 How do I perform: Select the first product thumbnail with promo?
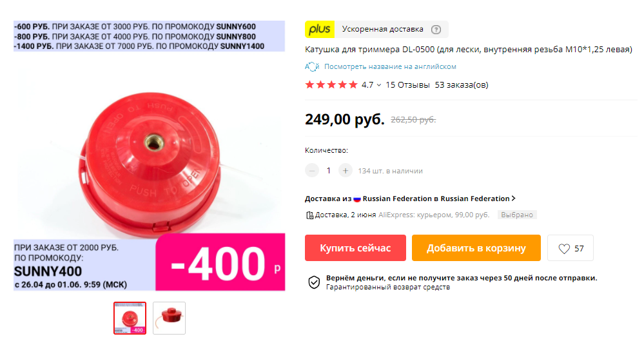[x=130, y=318]
